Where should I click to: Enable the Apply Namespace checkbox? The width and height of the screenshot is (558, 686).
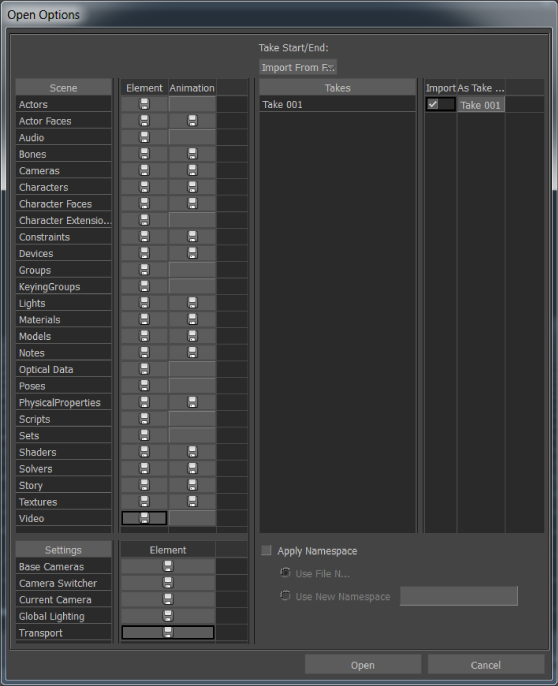(x=266, y=550)
